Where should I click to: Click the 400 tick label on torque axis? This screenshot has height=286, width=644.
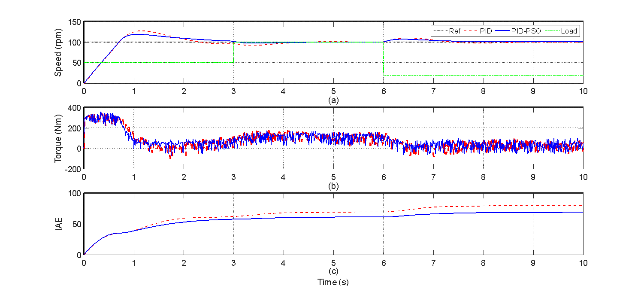[76, 107]
